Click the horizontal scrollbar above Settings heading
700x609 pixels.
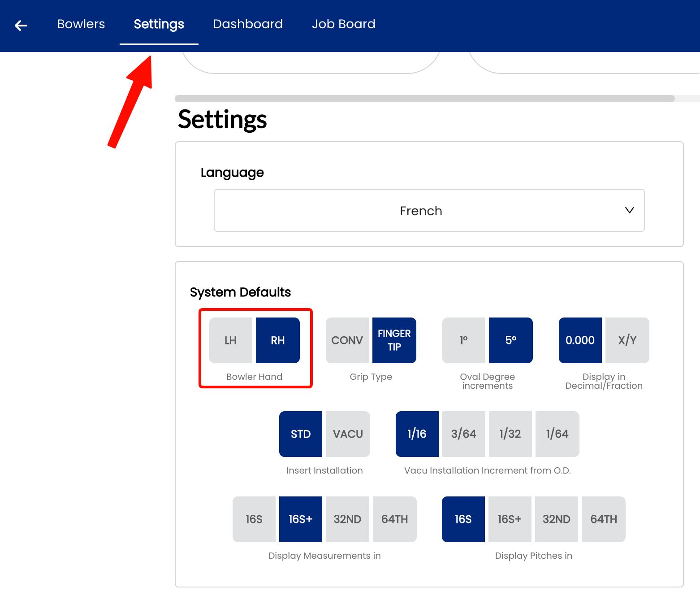point(425,99)
